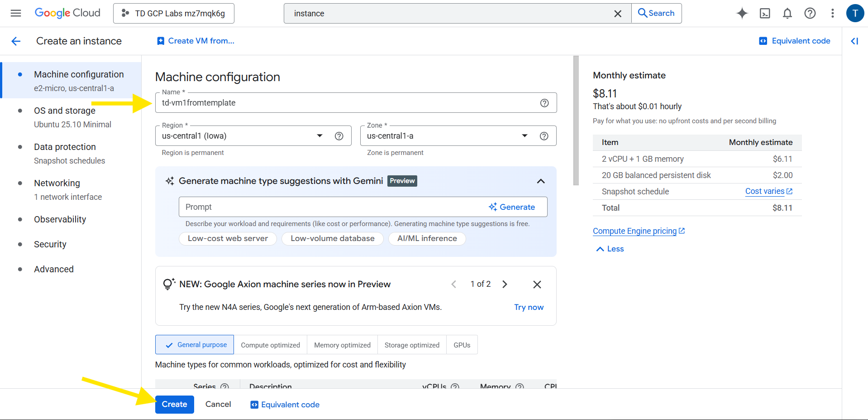
Task: Collapse the Gemini suggestions panel
Action: click(x=540, y=181)
